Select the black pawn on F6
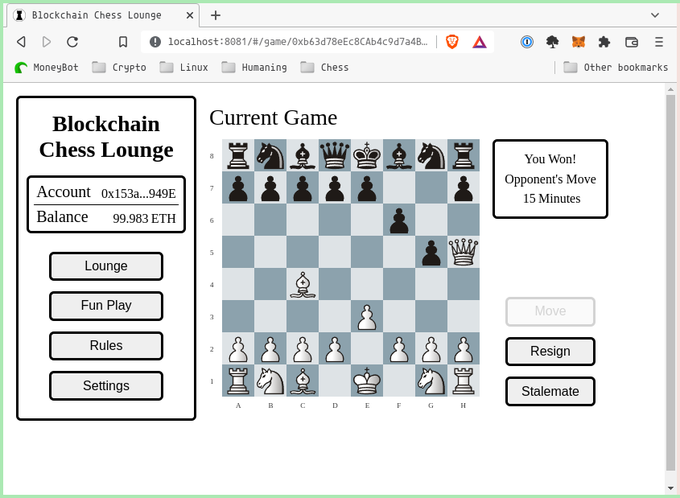Screen dimensions: 680x498 tap(399, 220)
